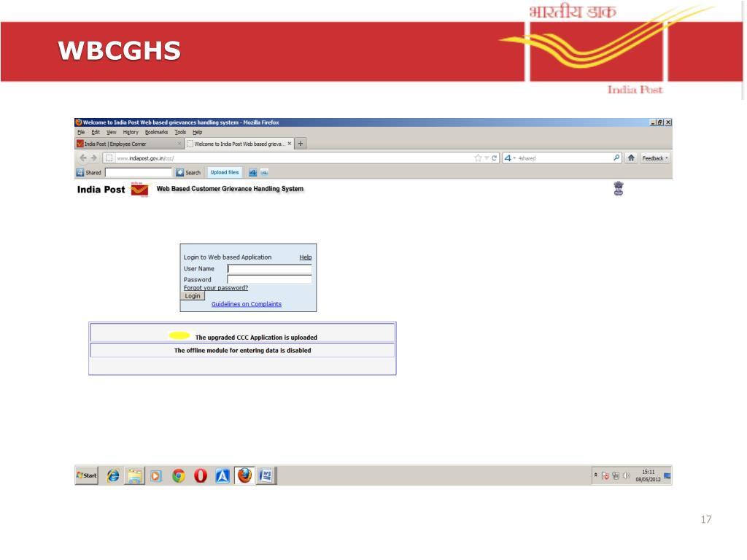Open Guidelines on Complaints link
Image resolution: width=747 pixels, height=560 pixels.
click(x=247, y=304)
